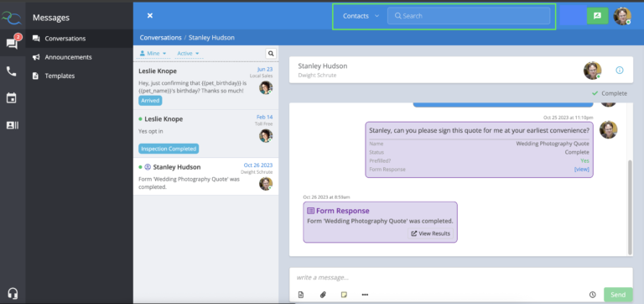
Task: Click avatar on Leslie Knope Jun 23 row
Action: [x=266, y=87]
